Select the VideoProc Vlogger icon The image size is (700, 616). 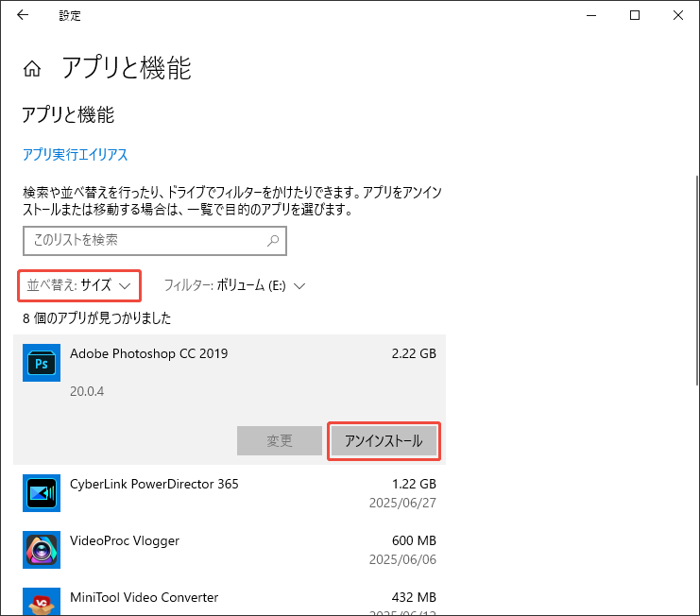tap(42, 550)
